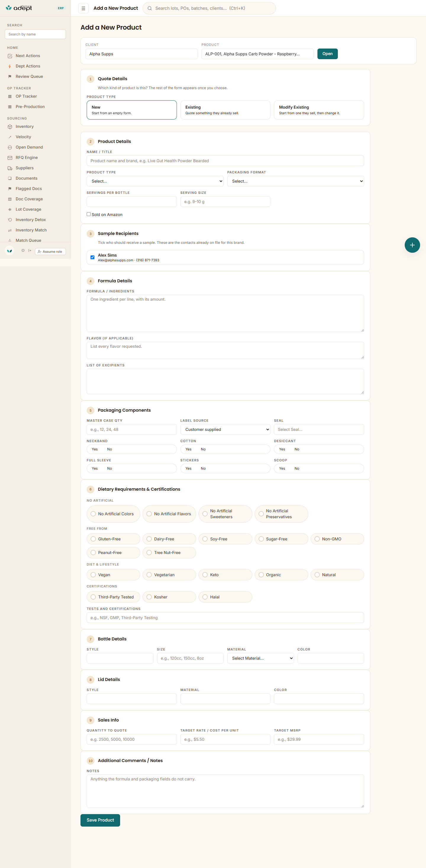
Task: Select the Vegan diet option
Action: tap(113, 574)
